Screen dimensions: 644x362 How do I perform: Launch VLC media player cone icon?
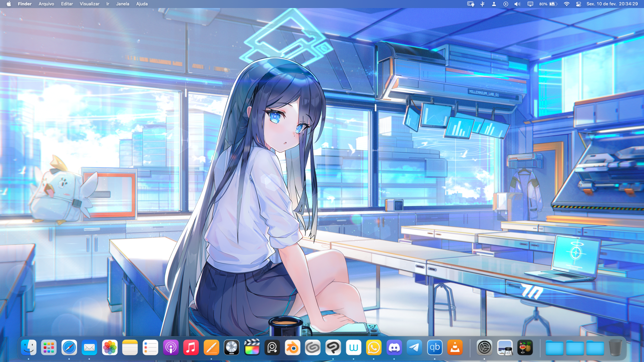[x=455, y=348]
